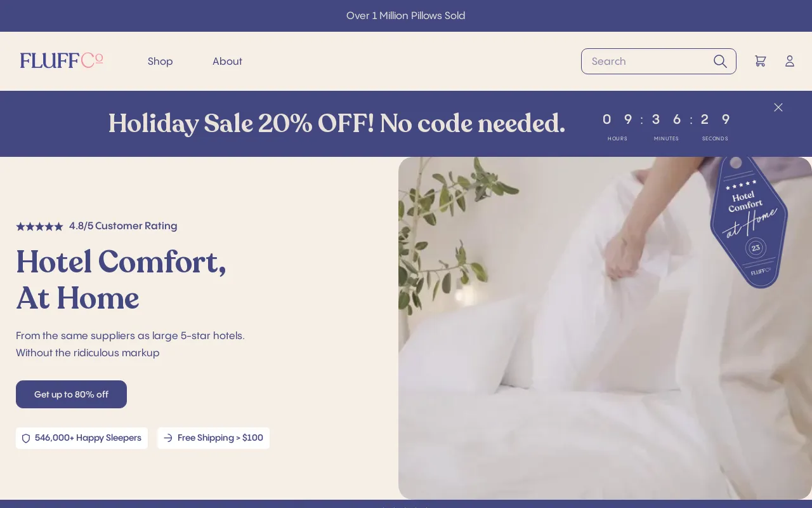812x508 pixels.
Task: Close the Holiday Sale banner
Action: [x=778, y=107]
